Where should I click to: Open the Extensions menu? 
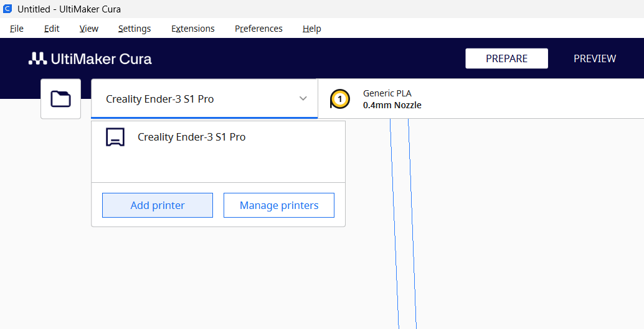click(x=193, y=29)
